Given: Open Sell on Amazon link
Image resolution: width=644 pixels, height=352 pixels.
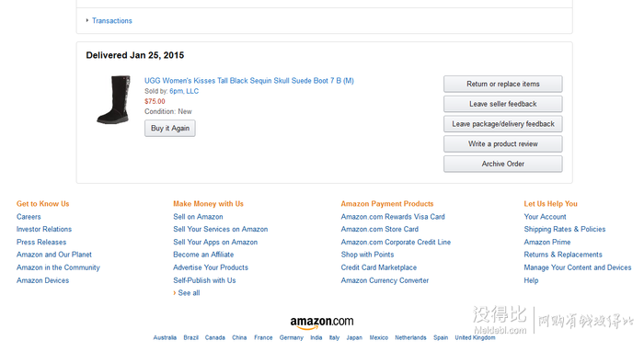Looking at the screenshot, I should (x=198, y=217).
